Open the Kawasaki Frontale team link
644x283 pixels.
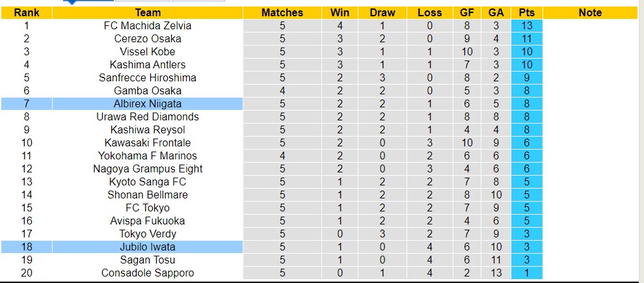pyautogui.click(x=148, y=142)
